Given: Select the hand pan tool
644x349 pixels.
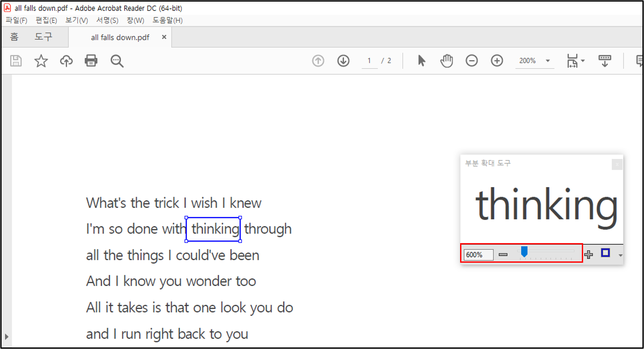Looking at the screenshot, I should [446, 61].
